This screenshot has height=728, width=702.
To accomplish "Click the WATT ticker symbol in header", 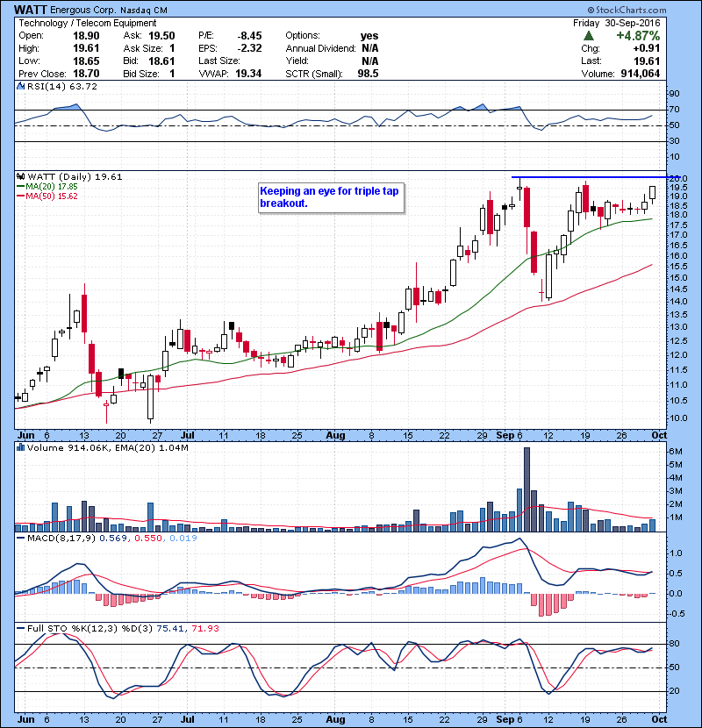I will (30, 10).
